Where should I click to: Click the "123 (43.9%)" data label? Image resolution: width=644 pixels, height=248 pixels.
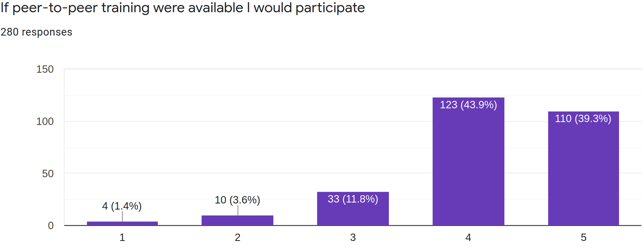tap(468, 105)
